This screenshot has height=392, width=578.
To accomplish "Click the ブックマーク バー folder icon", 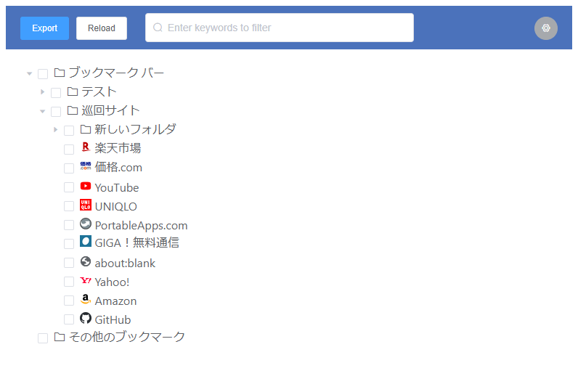I will point(60,73).
